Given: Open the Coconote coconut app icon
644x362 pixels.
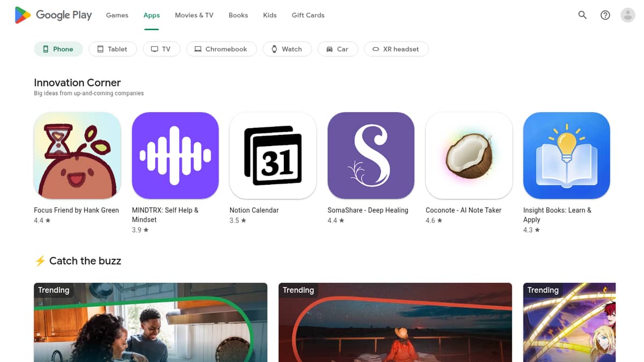Looking at the screenshot, I should [x=469, y=156].
